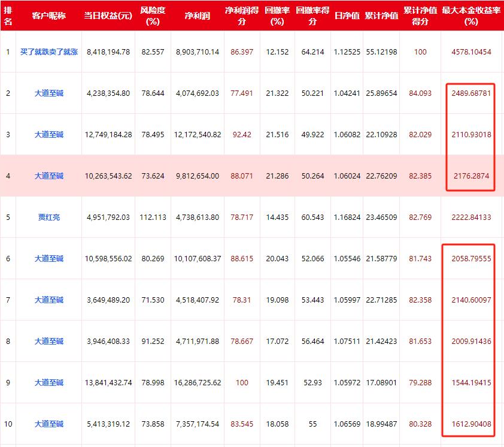Select equity value 4,238,354.80

108,93
